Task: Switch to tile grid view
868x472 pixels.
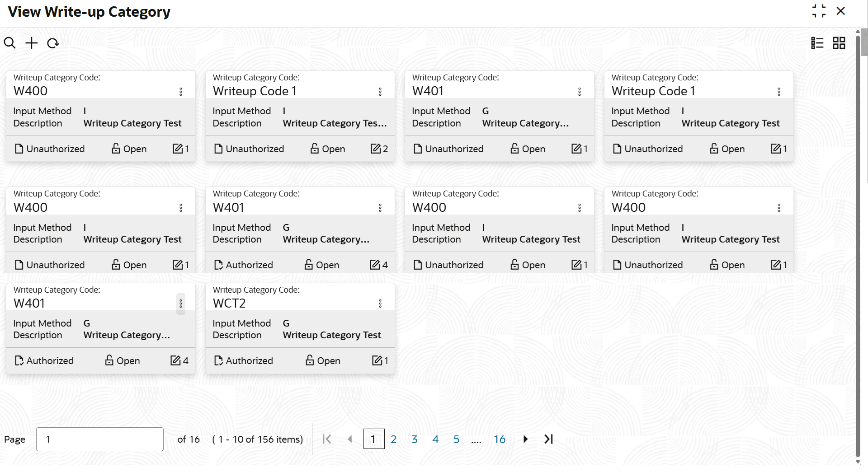Action: [x=839, y=43]
